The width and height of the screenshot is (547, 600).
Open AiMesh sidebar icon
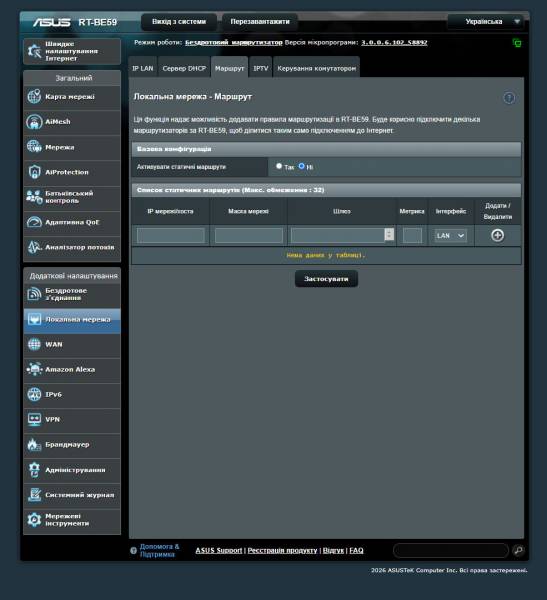[34, 122]
